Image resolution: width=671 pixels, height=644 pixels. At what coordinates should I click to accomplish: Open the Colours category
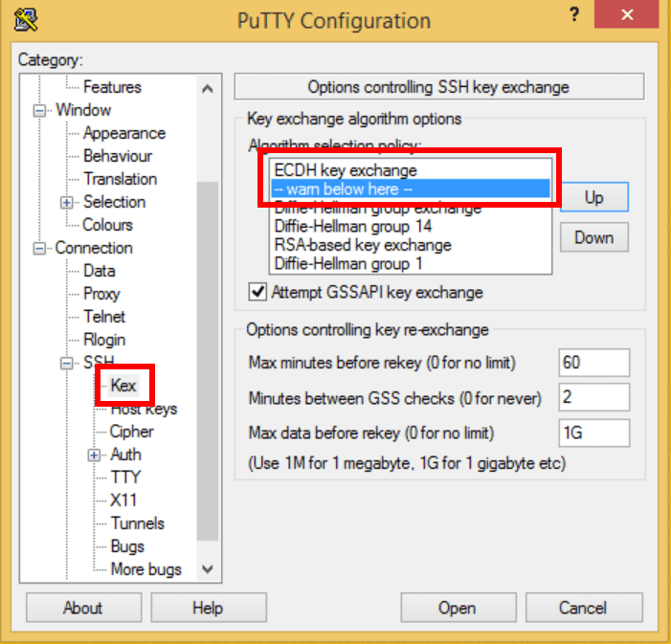click(107, 225)
